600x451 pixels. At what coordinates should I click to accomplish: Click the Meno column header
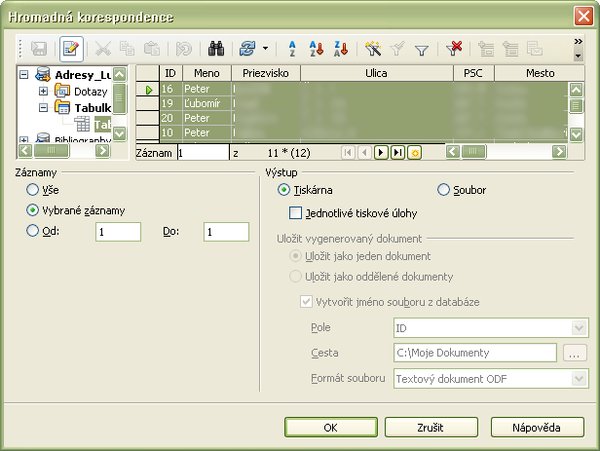[x=207, y=73]
